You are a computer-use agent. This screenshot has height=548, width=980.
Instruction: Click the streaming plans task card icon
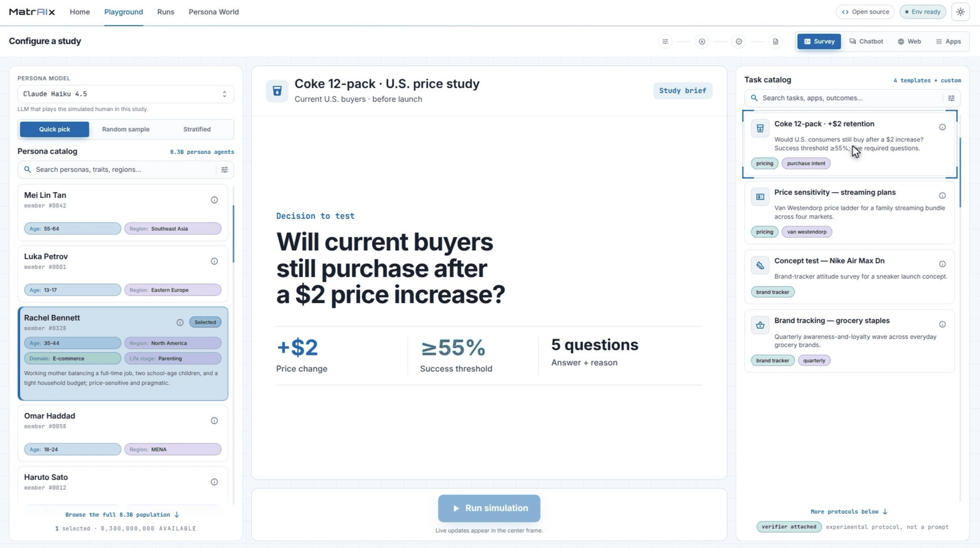point(760,197)
